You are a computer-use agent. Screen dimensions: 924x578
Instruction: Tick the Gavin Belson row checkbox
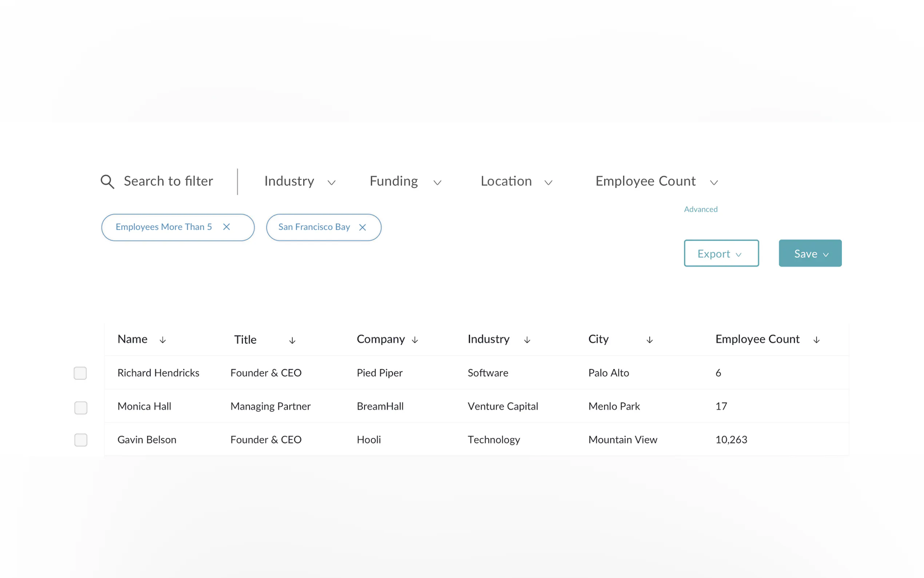(x=81, y=440)
